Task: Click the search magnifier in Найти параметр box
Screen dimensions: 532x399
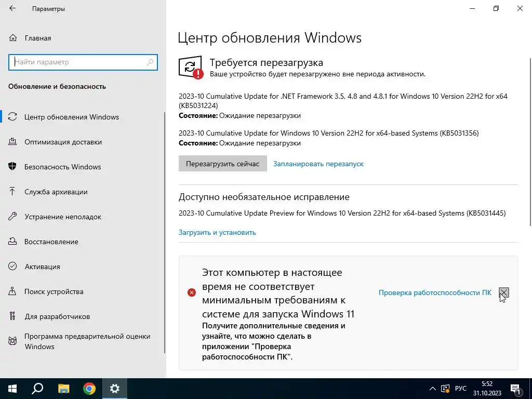Action: (150, 62)
